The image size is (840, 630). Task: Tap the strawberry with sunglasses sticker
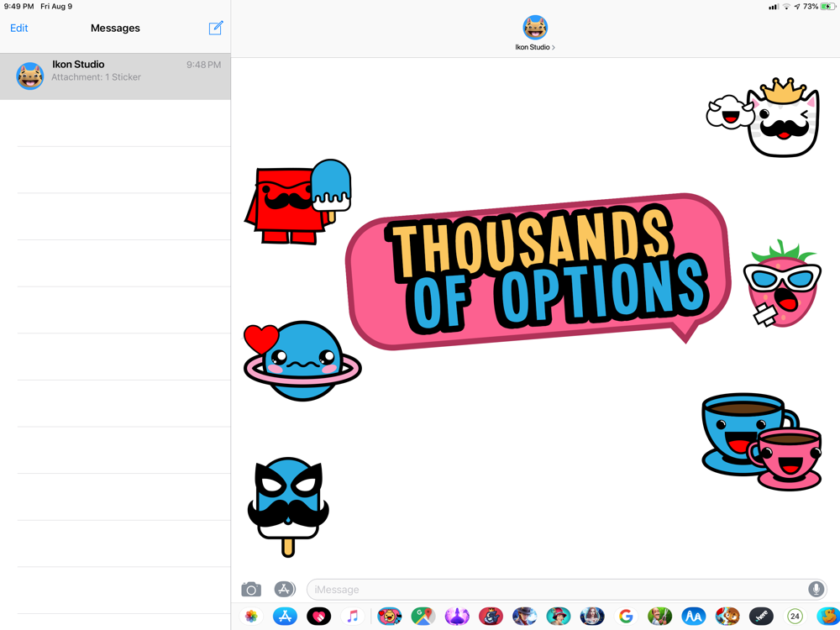coord(781,284)
